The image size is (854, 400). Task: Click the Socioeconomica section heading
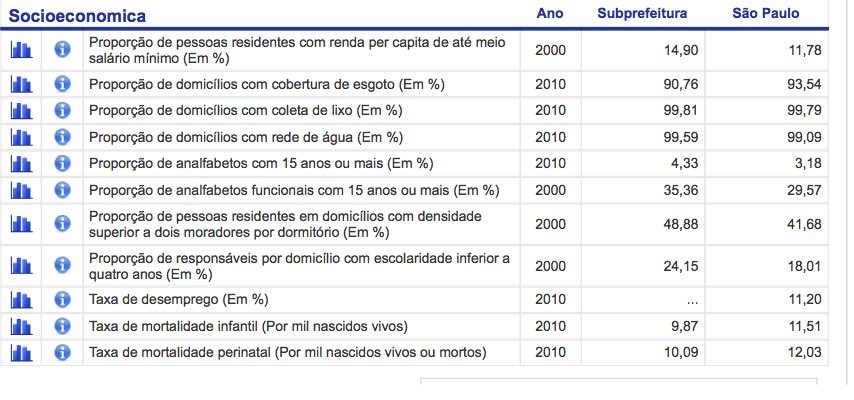coord(77,16)
